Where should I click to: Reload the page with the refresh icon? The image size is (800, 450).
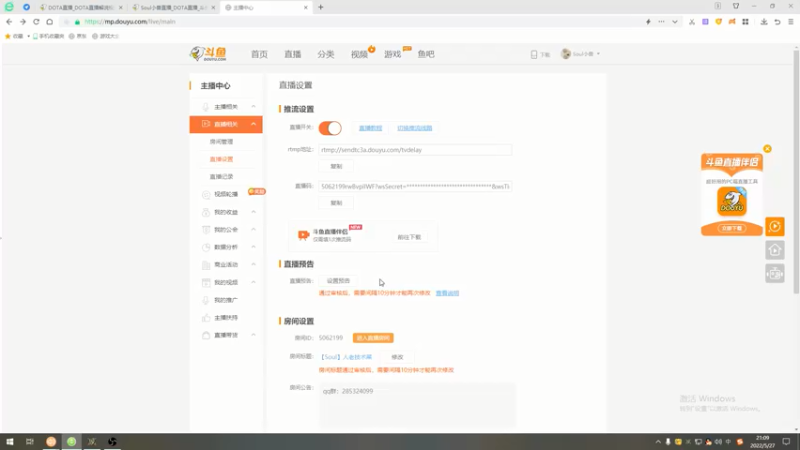click(36, 22)
